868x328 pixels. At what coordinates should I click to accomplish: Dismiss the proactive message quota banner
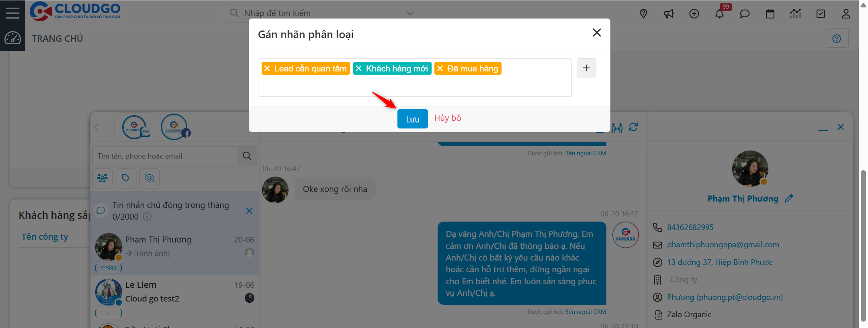pos(249,211)
